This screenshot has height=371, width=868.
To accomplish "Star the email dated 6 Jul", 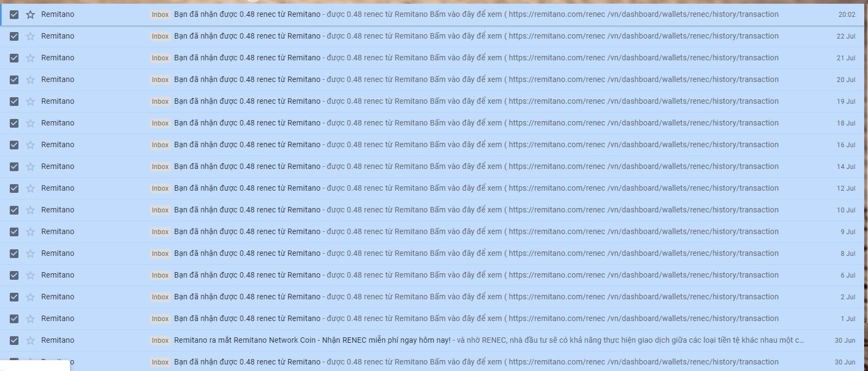I will [x=30, y=275].
